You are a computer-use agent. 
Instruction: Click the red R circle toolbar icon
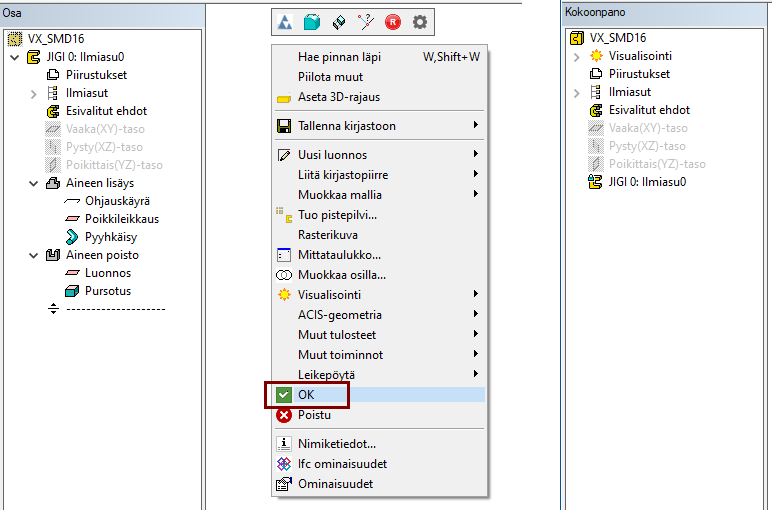tap(393, 22)
